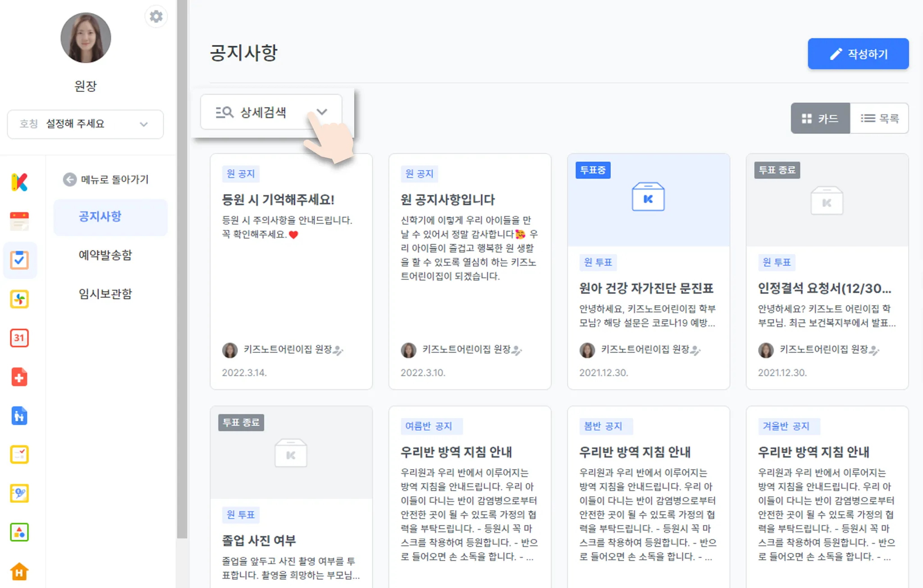The height and width of the screenshot is (588, 923).
Task: Open the calendar 31 sidebar icon
Action: [19, 338]
